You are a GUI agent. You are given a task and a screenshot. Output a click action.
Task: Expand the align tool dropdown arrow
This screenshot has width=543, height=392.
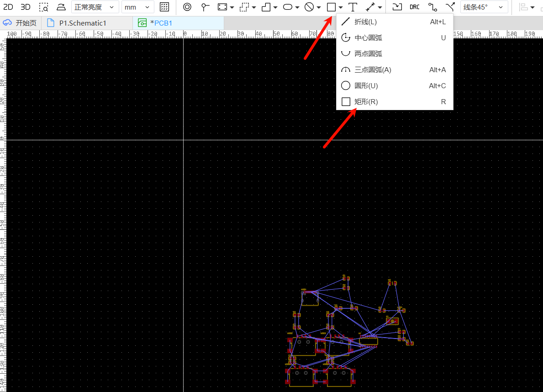click(532, 7)
